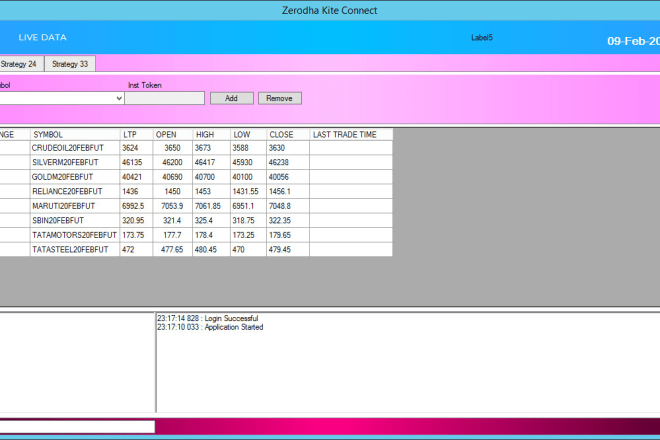Click TATAMOTORS close value 179.65
Viewport: 660px width, 440px height.
(x=288, y=235)
